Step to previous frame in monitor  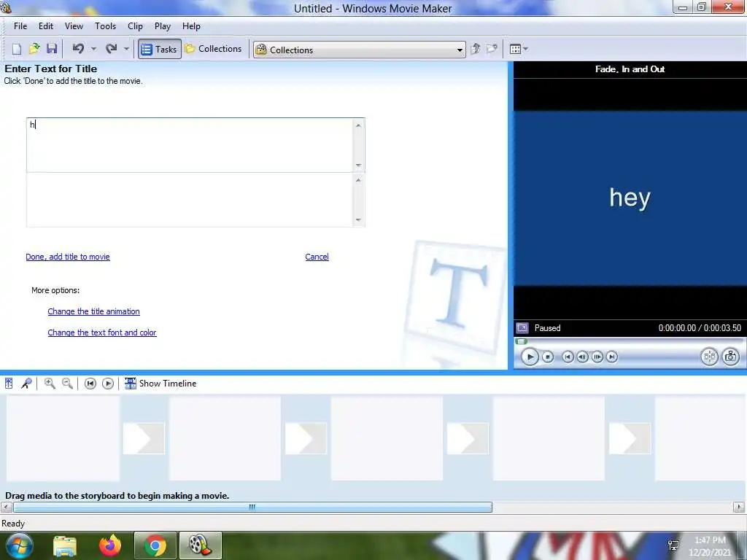click(582, 357)
